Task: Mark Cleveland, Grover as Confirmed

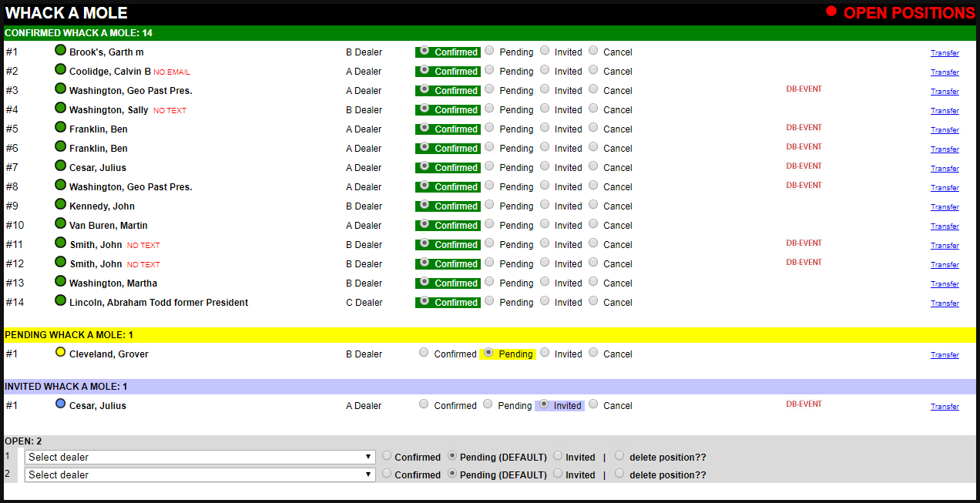Action: tap(424, 352)
